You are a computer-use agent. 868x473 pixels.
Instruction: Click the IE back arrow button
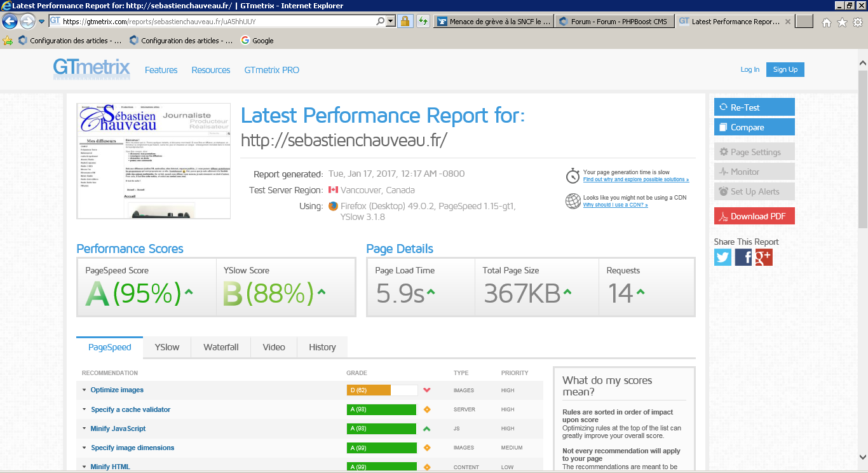10,22
